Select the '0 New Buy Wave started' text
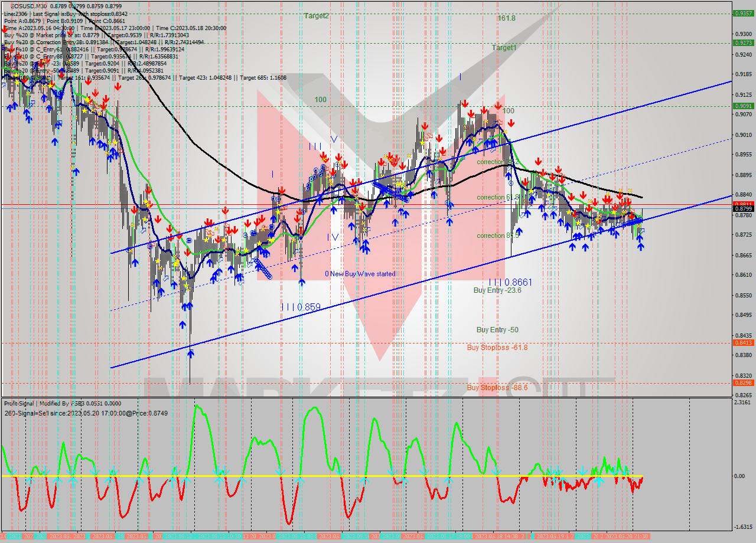Image resolution: width=756 pixels, height=543 pixels. (x=360, y=274)
